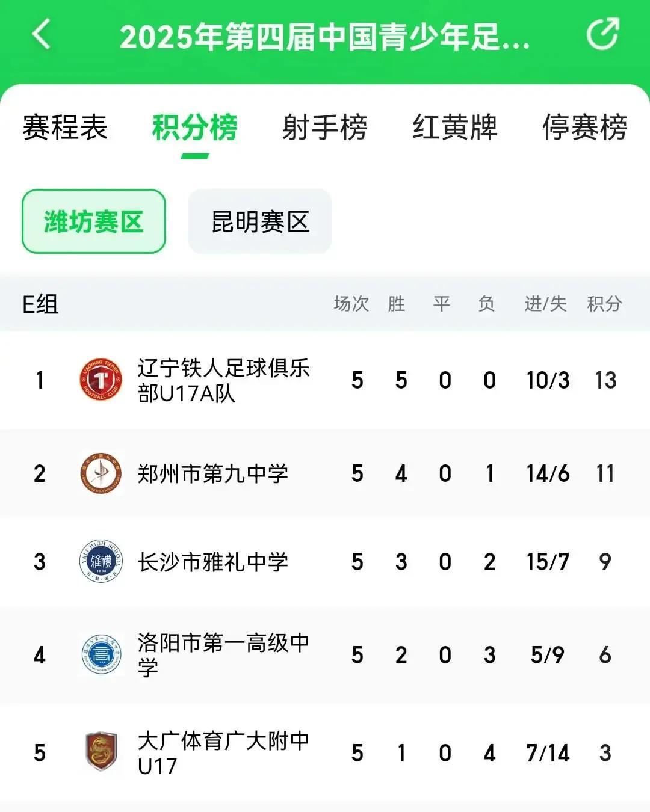Switch to the 昆明赛区 region

click(x=260, y=221)
